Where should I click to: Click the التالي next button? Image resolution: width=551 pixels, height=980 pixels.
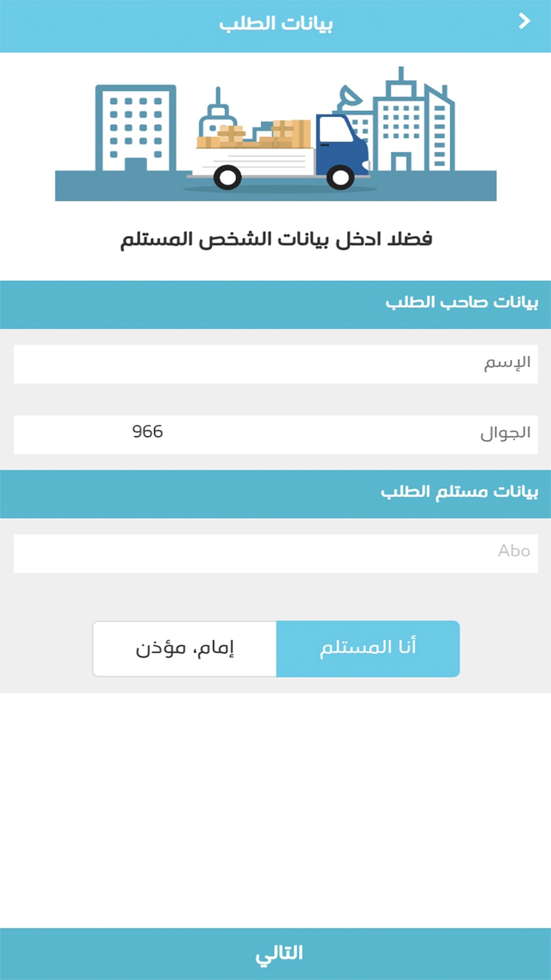(x=275, y=954)
